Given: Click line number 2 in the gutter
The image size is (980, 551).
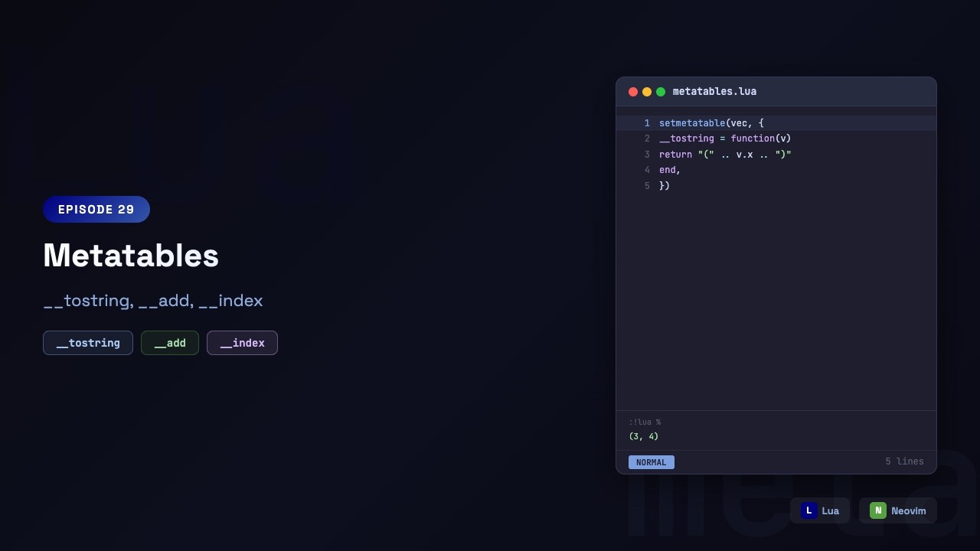Looking at the screenshot, I should pyautogui.click(x=647, y=139).
